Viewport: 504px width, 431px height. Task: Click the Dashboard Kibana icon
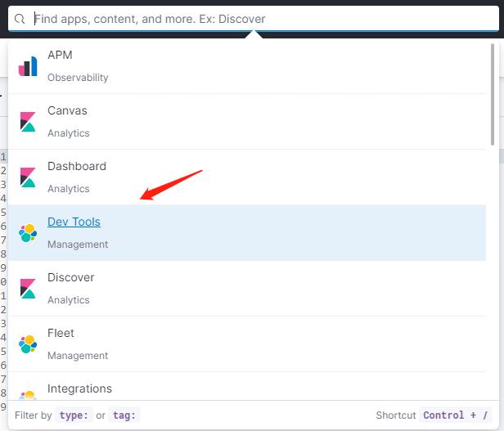pos(28,177)
